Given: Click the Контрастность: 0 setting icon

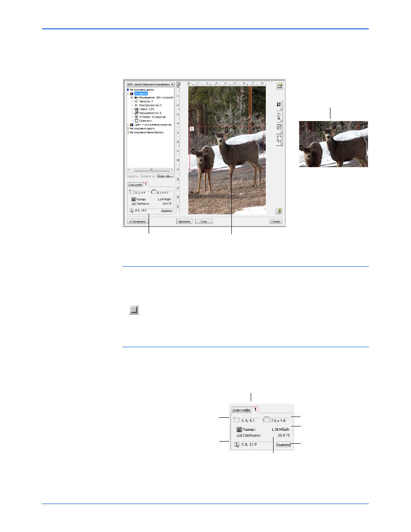Looking at the screenshot, I should [x=136, y=105].
